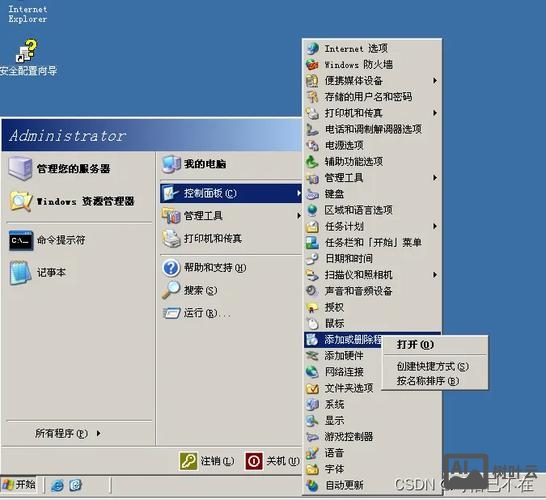The width and height of the screenshot is (546, 500).
Task: Click the 注销(L) button
Action: (x=207, y=461)
